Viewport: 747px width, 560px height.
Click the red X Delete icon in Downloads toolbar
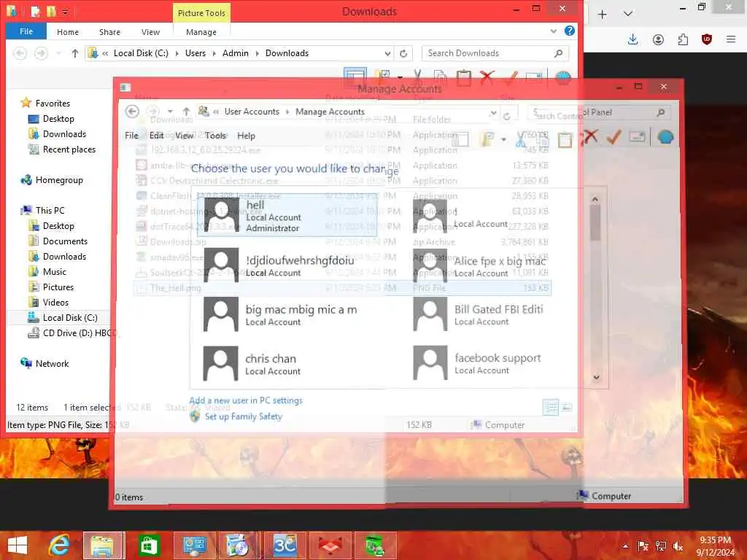click(x=487, y=77)
